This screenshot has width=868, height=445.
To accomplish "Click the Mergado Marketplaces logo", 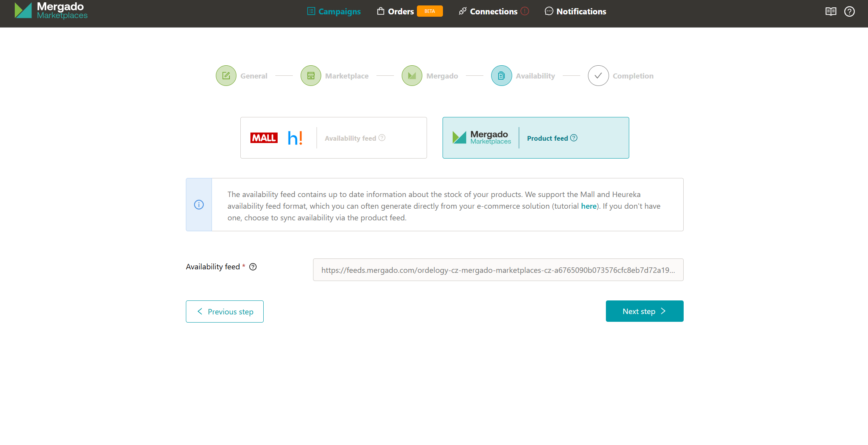I will (51, 11).
